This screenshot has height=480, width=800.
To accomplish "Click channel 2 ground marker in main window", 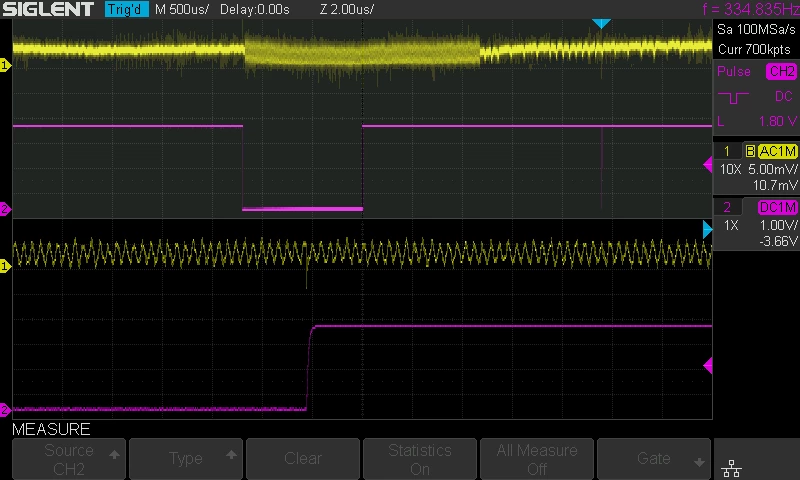I will click(5, 209).
